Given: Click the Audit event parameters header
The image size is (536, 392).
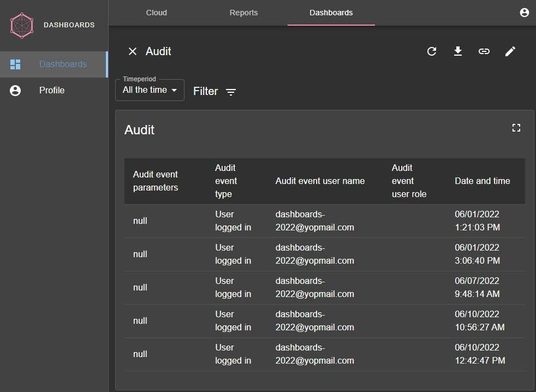Looking at the screenshot, I should tap(156, 181).
